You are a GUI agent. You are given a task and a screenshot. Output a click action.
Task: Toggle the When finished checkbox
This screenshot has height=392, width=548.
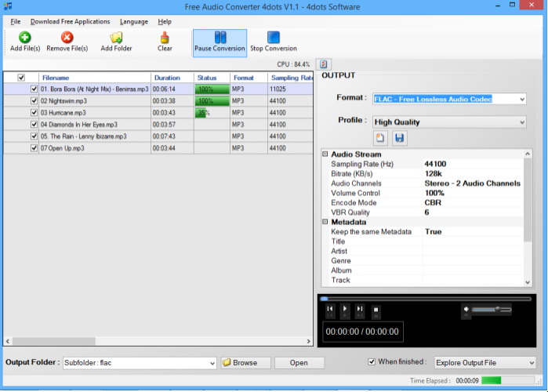tap(372, 362)
